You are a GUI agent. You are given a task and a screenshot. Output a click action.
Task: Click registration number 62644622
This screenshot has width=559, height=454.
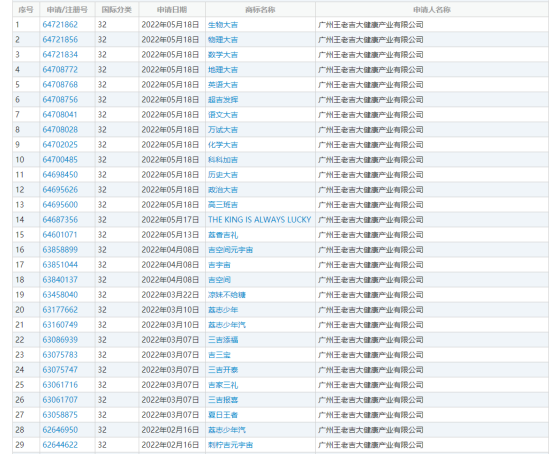tap(60, 445)
